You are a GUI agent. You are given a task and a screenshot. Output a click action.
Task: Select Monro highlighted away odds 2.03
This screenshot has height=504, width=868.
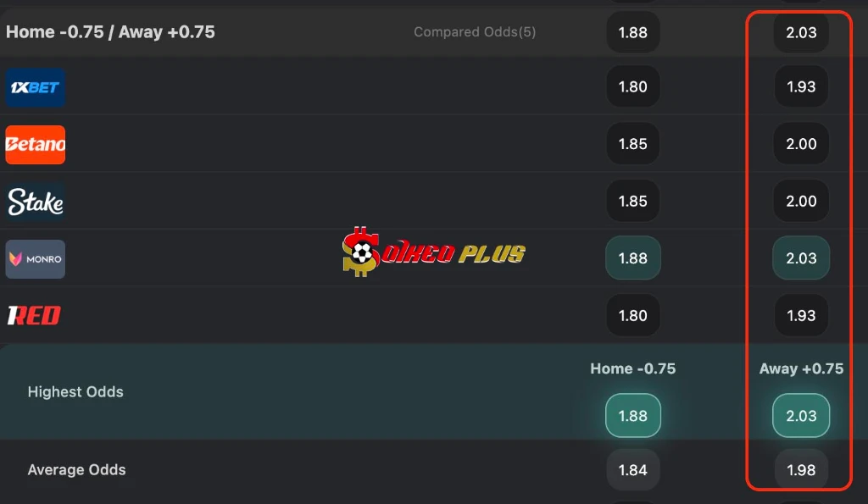[801, 258]
